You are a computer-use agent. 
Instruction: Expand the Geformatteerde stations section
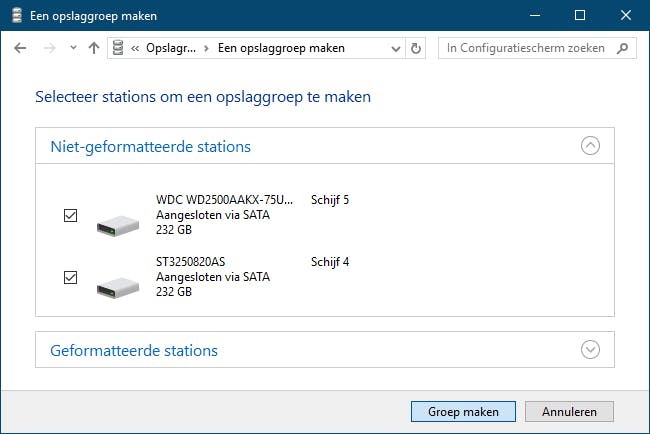590,350
